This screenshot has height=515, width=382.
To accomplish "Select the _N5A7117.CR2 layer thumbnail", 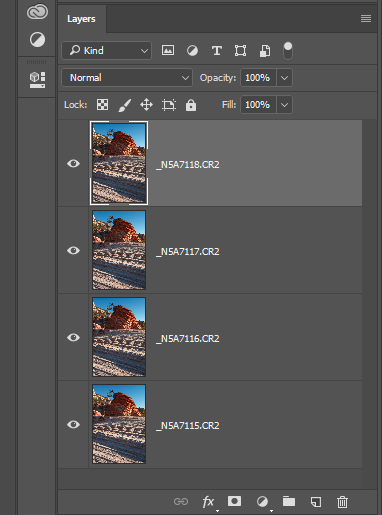I will tap(119, 250).
